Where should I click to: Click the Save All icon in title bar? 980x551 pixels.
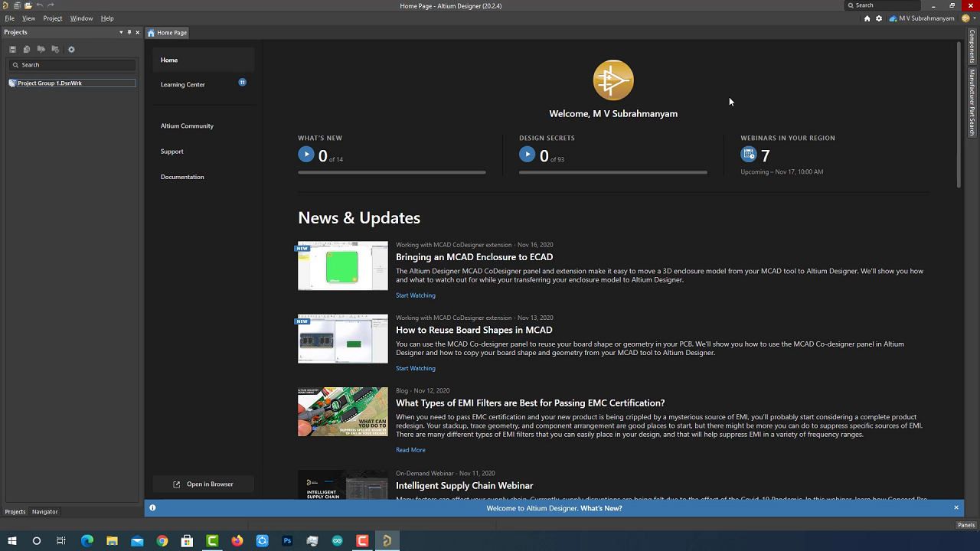click(x=17, y=5)
